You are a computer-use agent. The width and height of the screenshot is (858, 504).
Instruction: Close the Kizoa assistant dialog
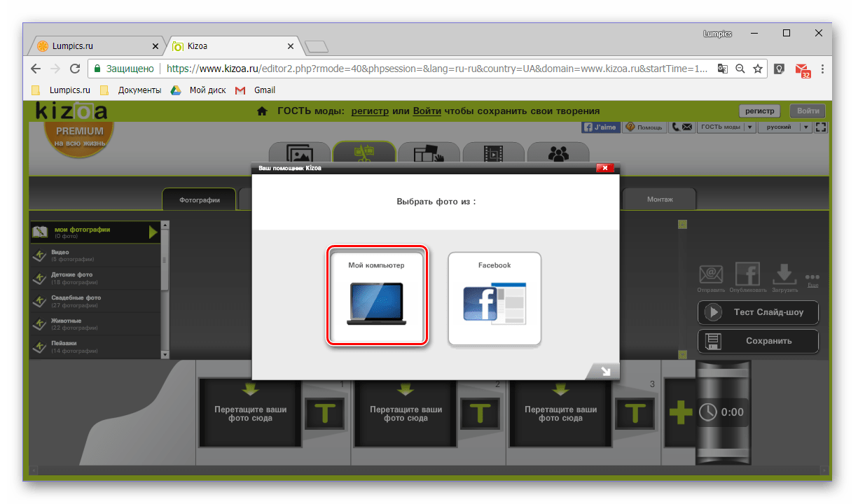605,169
